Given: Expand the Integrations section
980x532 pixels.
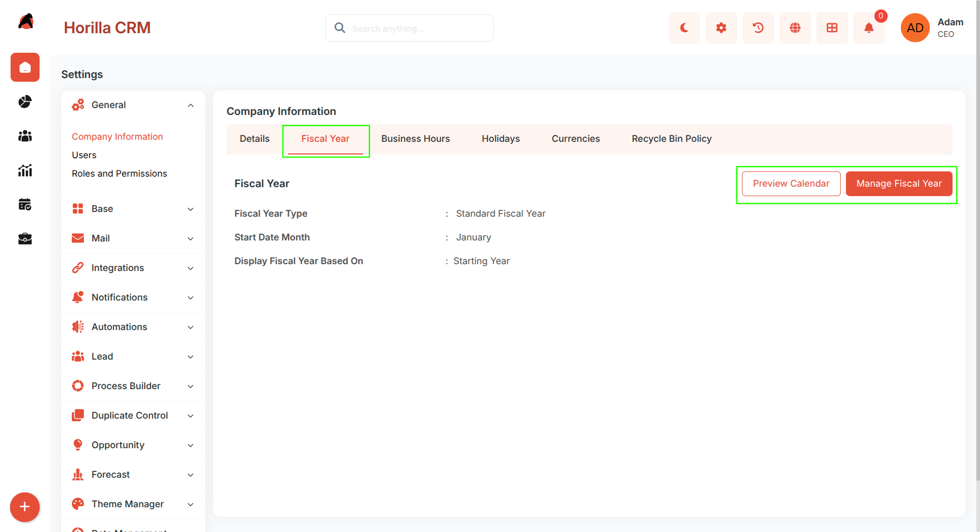Looking at the screenshot, I should (x=133, y=268).
